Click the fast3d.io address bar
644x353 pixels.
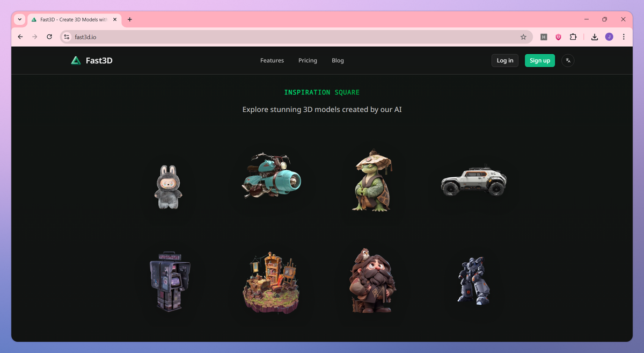(295, 37)
